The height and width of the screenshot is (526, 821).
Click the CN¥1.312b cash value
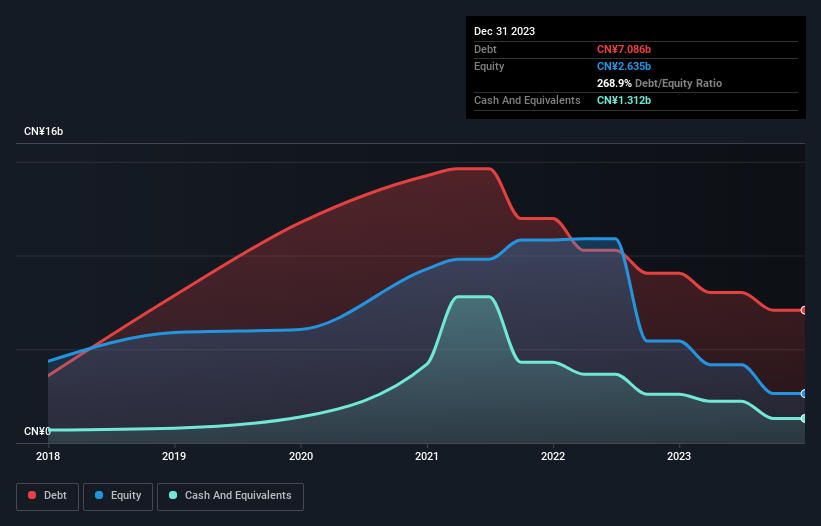click(x=624, y=100)
